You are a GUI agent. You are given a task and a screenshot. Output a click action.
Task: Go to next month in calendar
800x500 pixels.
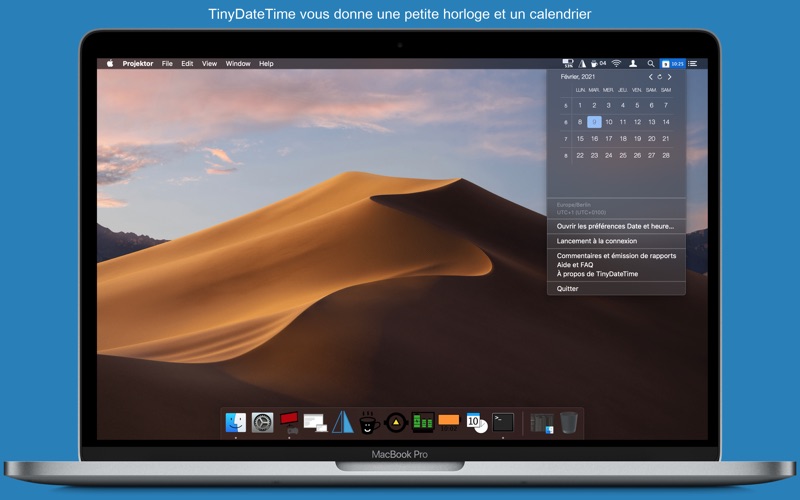[x=669, y=77]
